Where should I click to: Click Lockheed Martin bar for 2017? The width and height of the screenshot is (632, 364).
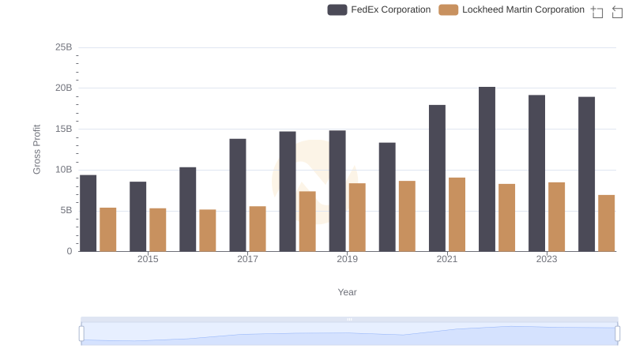pyautogui.click(x=258, y=229)
